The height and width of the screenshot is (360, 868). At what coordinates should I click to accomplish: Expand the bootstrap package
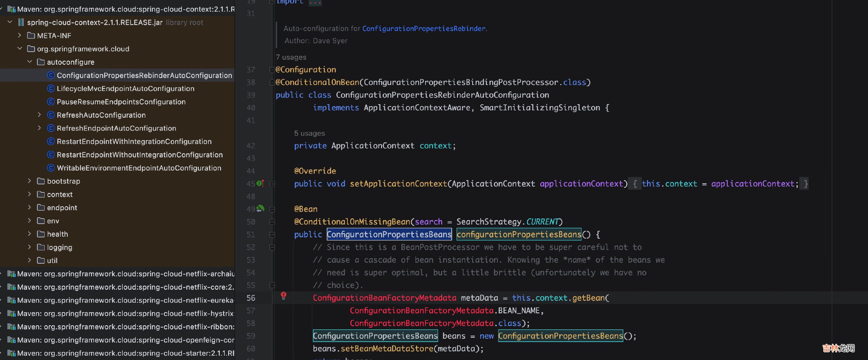point(30,181)
